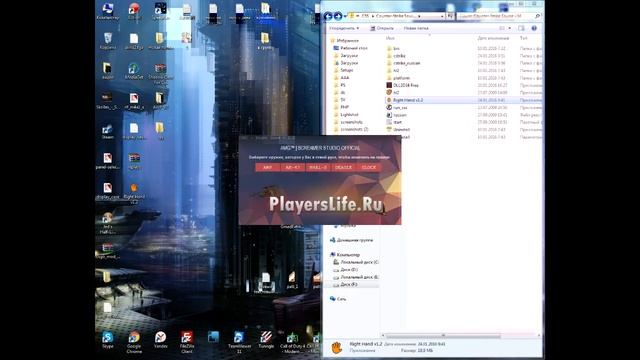Open the view options dropdown arrow
Screen dimensions: 640x360
(509, 28)
